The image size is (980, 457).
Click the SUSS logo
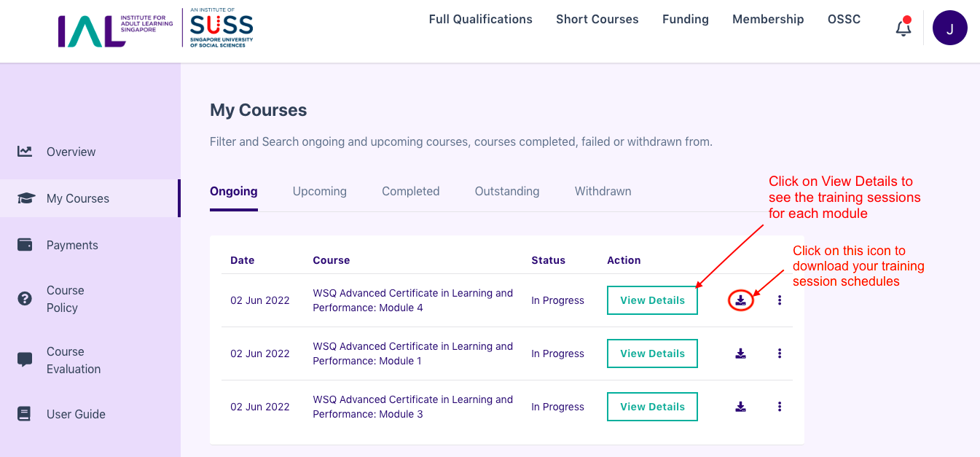222,29
